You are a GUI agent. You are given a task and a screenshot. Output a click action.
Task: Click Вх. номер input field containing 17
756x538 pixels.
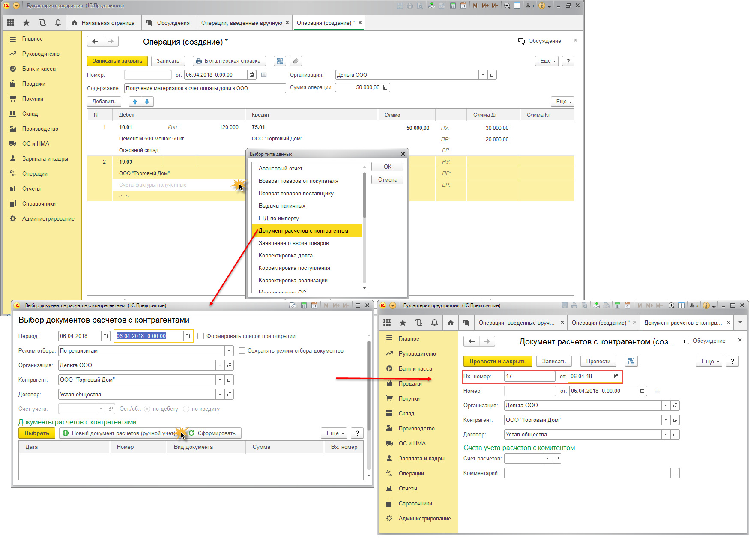coord(530,377)
